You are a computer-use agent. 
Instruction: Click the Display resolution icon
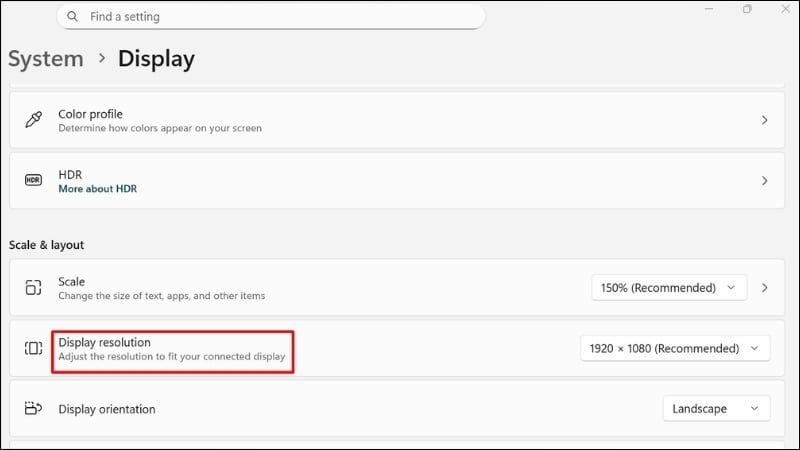point(33,348)
